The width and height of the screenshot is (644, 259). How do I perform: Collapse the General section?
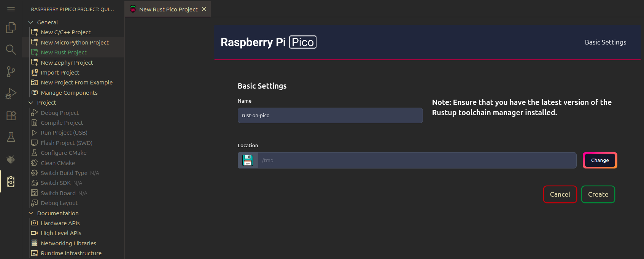(31, 22)
